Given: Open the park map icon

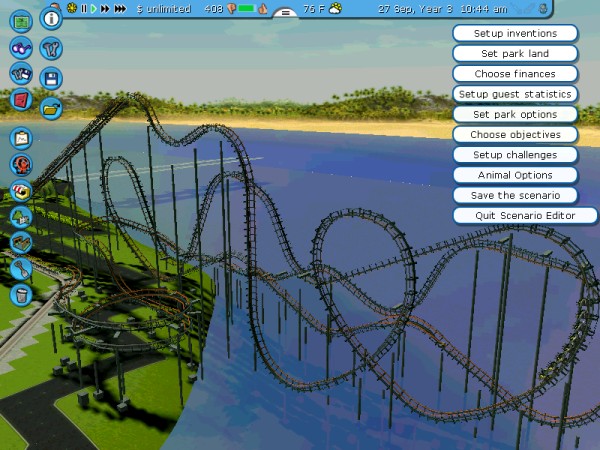Looking at the screenshot, I should (21, 21).
